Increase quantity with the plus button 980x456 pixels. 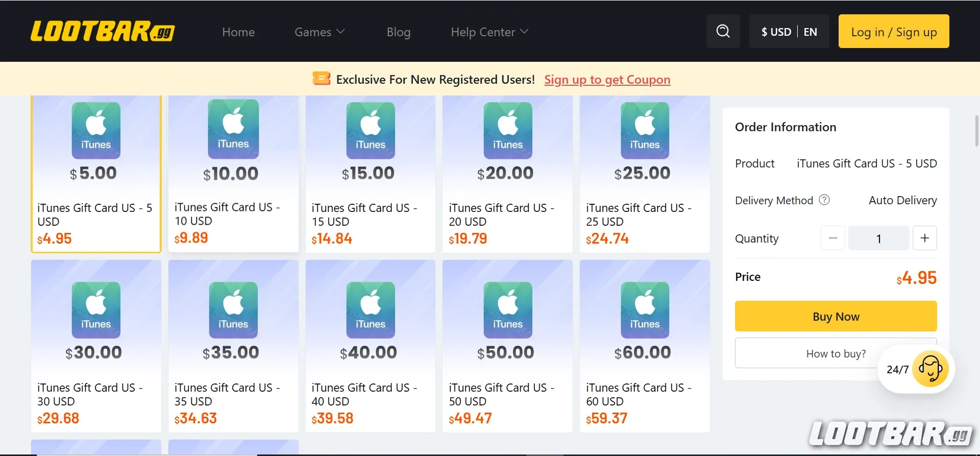coord(924,238)
